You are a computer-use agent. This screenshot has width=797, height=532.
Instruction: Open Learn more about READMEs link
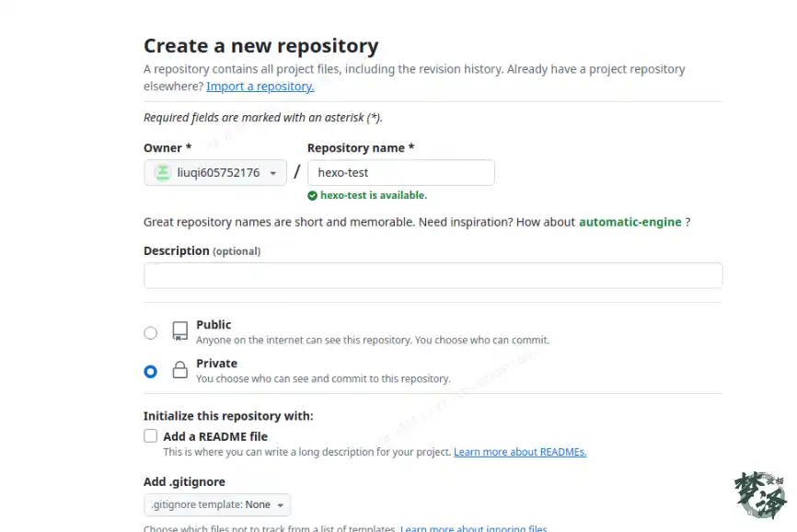pos(520,452)
